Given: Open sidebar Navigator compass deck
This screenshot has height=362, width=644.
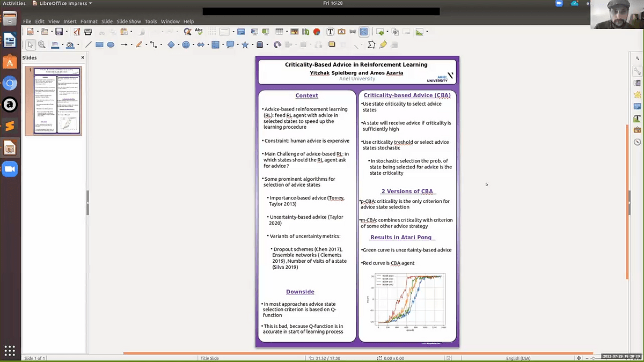Looking at the screenshot, I should click(x=637, y=142).
